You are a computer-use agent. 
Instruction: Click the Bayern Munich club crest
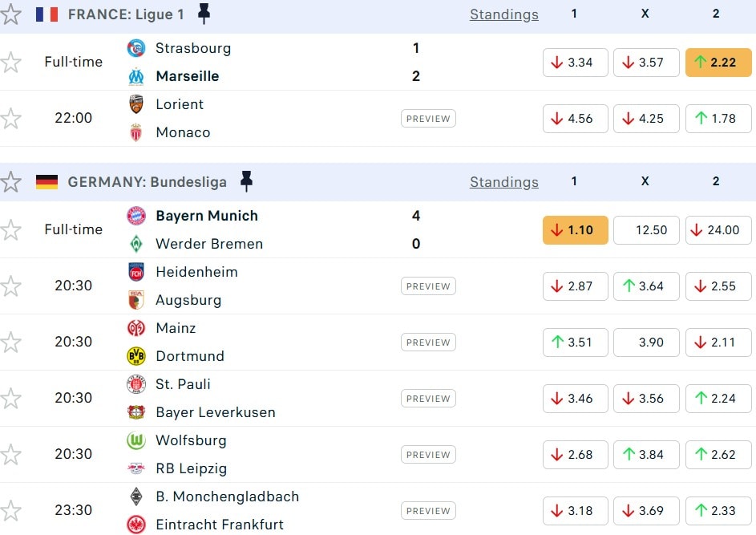[136, 216]
